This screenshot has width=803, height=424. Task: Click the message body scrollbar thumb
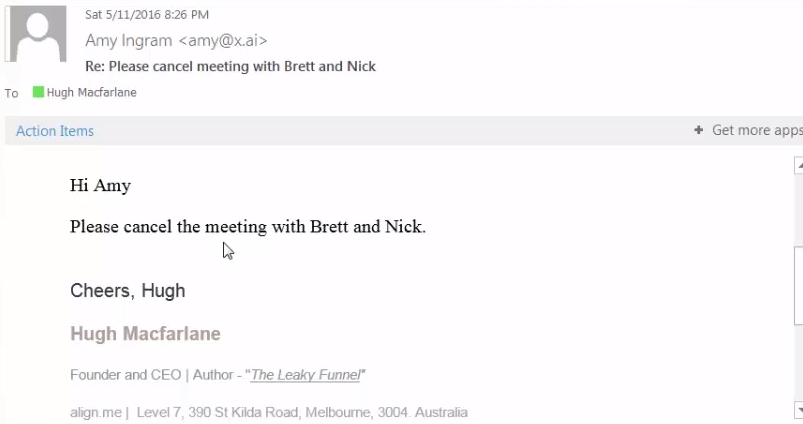(797, 285)
